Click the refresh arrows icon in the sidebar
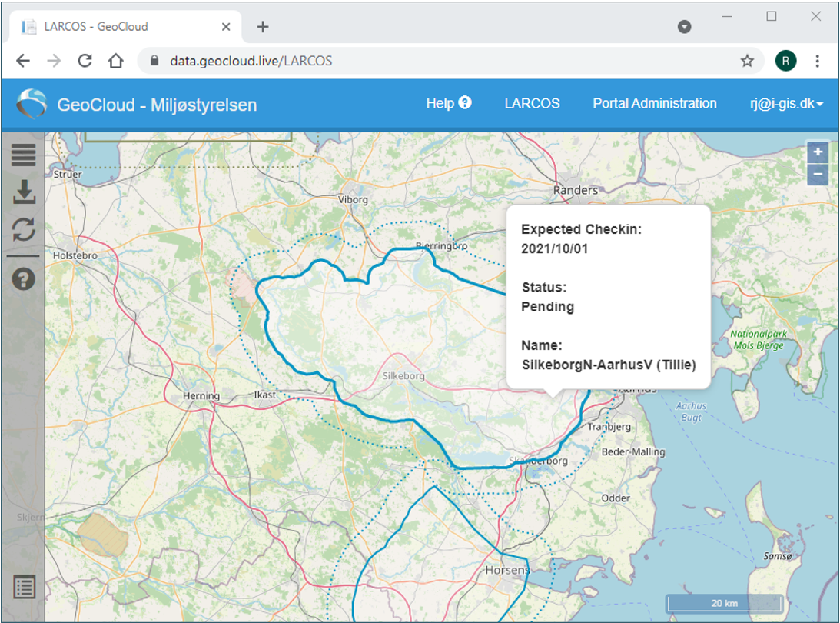Image resolution: width=840 pixels, height=623 pixels. pyautogui.click(x=24, y=229)
